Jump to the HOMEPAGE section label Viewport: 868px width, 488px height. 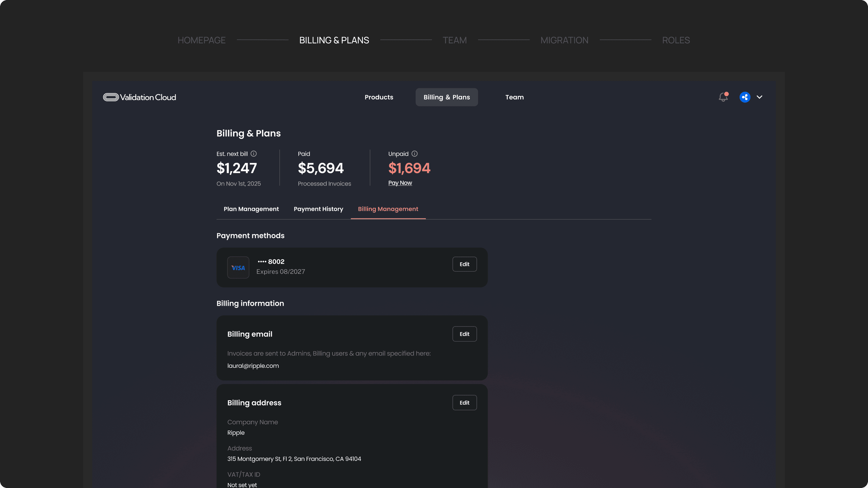202,40
